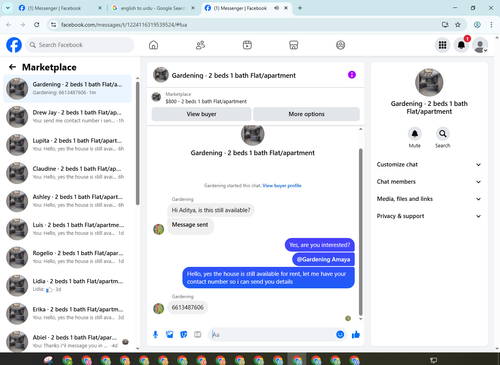Bookmark this page with the star icon
The height and width of the screenshot is (365, 500).
click(458, 25)
